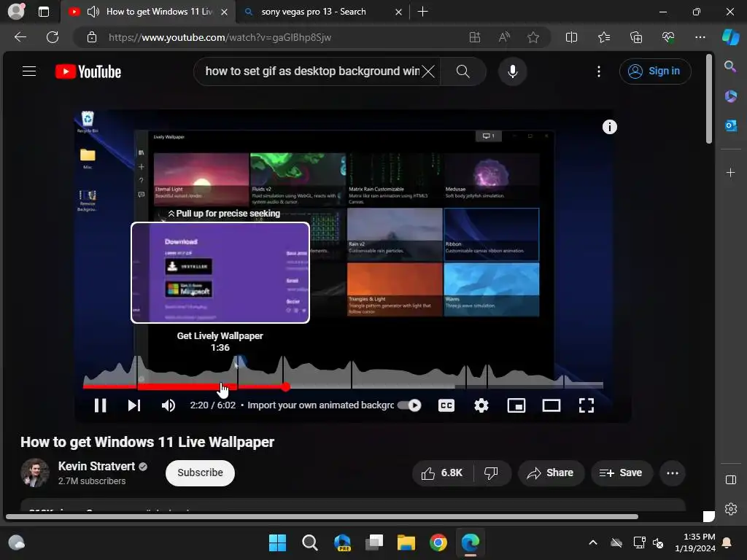Open the player settings gear

point(481,405)
